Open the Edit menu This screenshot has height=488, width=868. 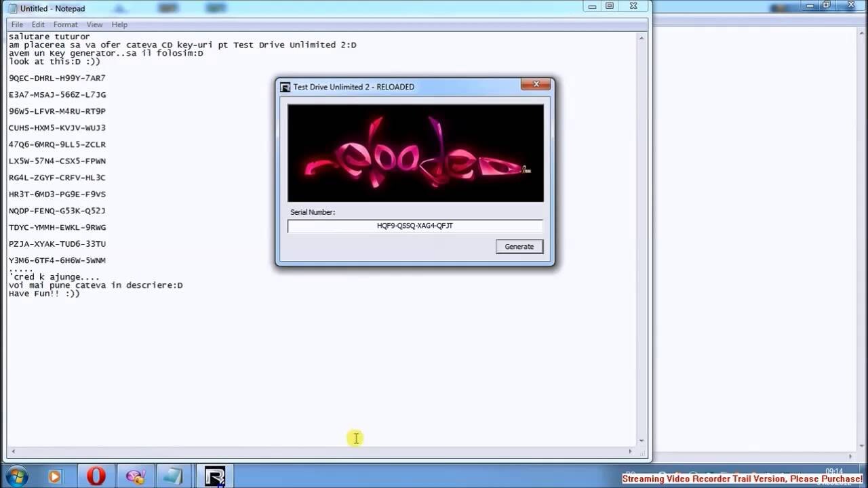[x=38, y=24]
